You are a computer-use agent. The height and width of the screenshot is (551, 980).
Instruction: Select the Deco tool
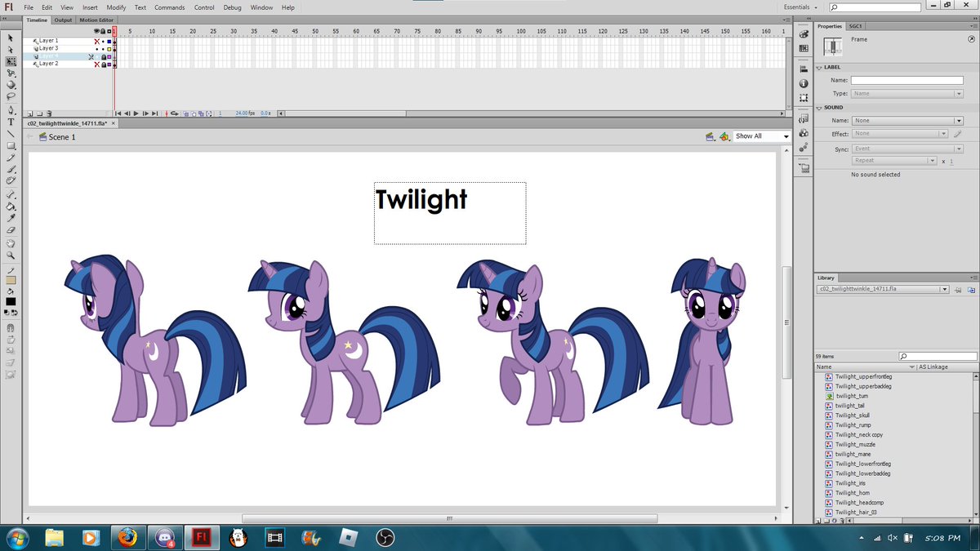(x=11, y=180)
